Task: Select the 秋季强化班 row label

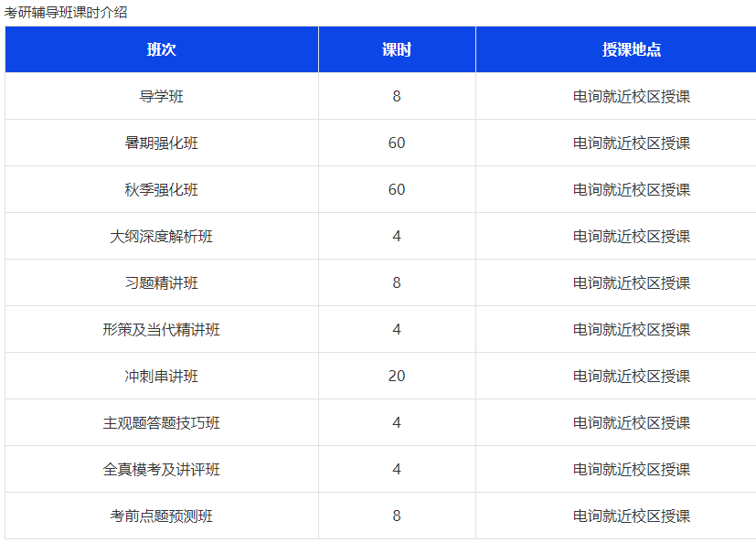Action: pyautogui.click(x=160, y=189)
